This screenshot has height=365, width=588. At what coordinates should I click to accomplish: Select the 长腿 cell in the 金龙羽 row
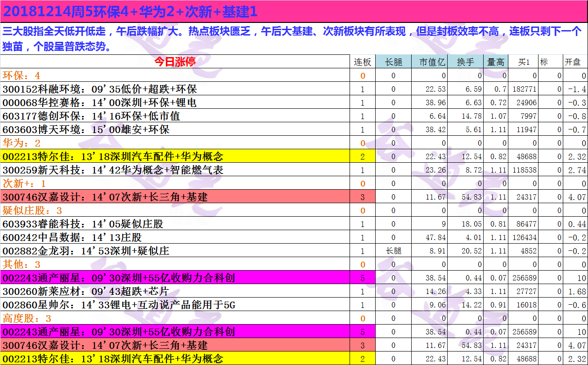click(393, 251)
